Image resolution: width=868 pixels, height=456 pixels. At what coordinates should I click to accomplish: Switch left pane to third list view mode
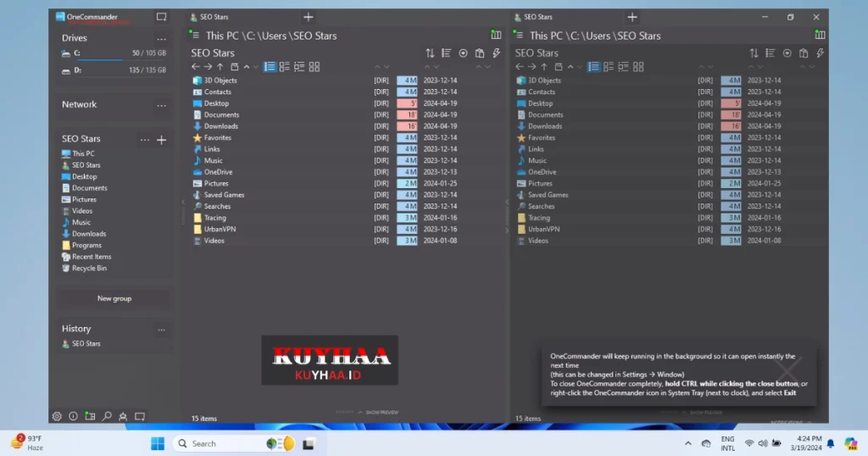299,67
